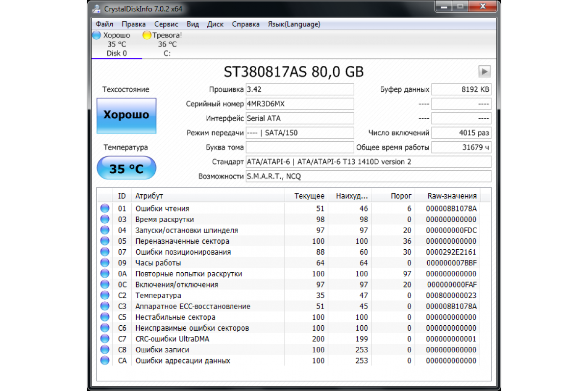Click threshold 97 in Повторные попытки раскрутки row
The height and width of the screenshot is (391, 588).
(x=407, y=274)
